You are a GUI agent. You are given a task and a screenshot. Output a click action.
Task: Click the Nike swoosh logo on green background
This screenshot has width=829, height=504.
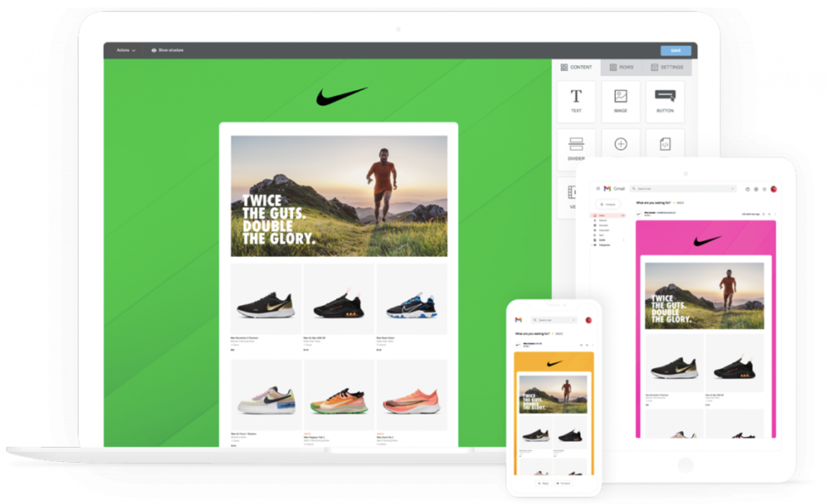[341, 96]
